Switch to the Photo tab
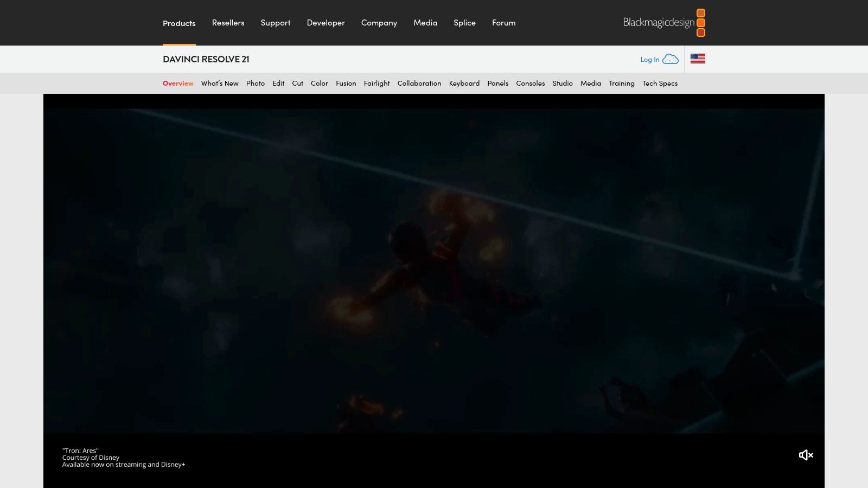Viewport: 868px width, 488px height. pos(256,84)
